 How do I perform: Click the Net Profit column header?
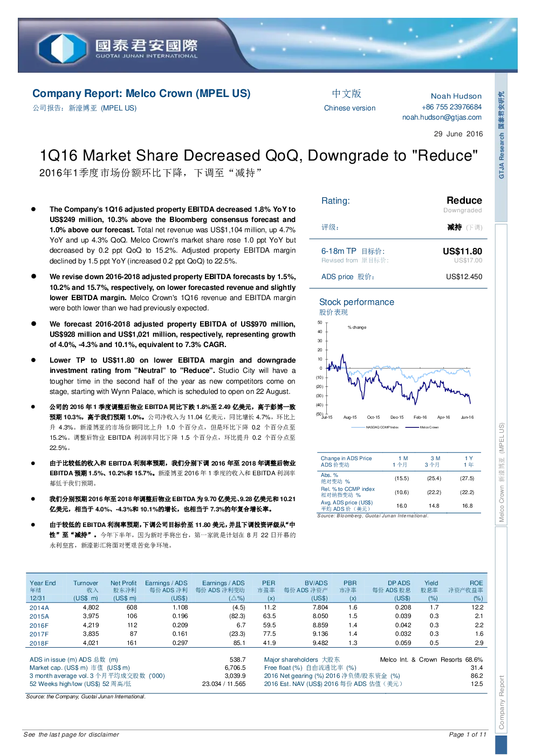point(124,583)
